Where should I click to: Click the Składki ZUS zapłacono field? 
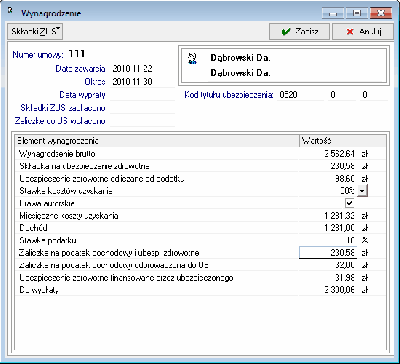coord(142,108)
